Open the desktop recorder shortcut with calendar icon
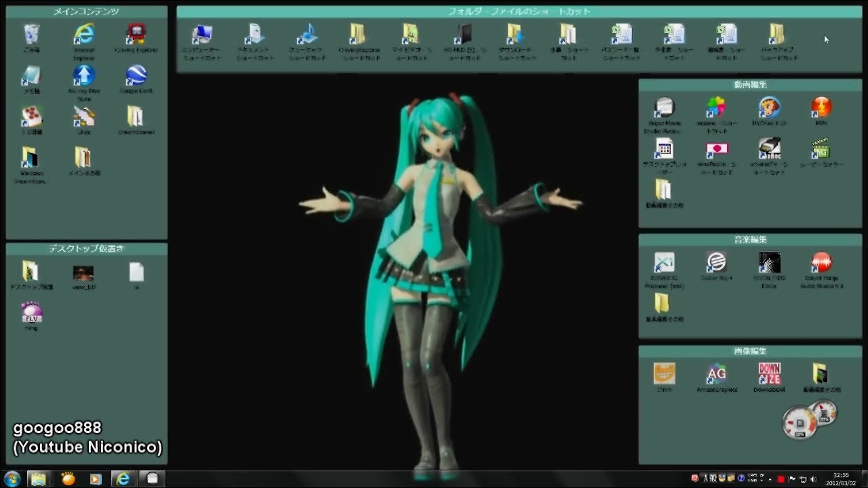This screenshot has height=488, width=868. 665,148
